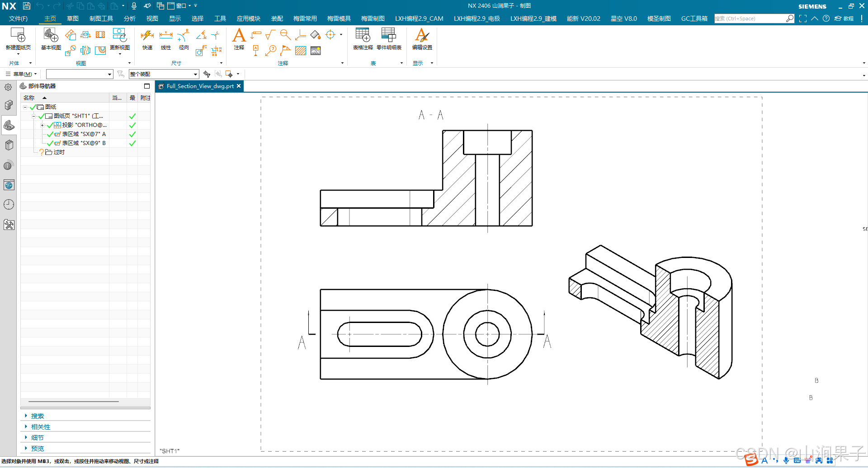Open the History clock sidebar tab
Viewport: 868px width, 468px height.
pyautogui.click(x=9, y=205)
